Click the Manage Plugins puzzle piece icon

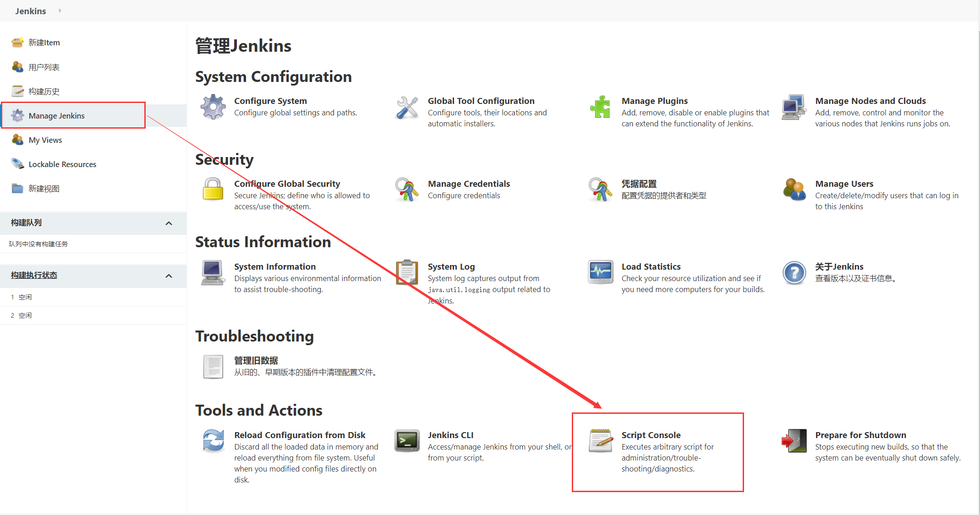tap(600, 107)
